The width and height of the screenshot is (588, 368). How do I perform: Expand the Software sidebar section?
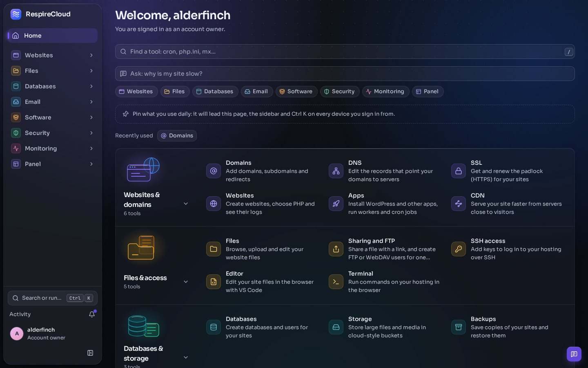[x=53, y=117]
